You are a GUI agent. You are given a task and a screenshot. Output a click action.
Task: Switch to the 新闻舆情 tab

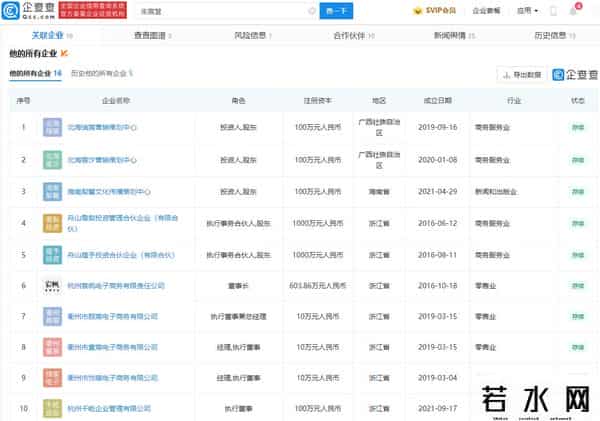click(454, 36)
